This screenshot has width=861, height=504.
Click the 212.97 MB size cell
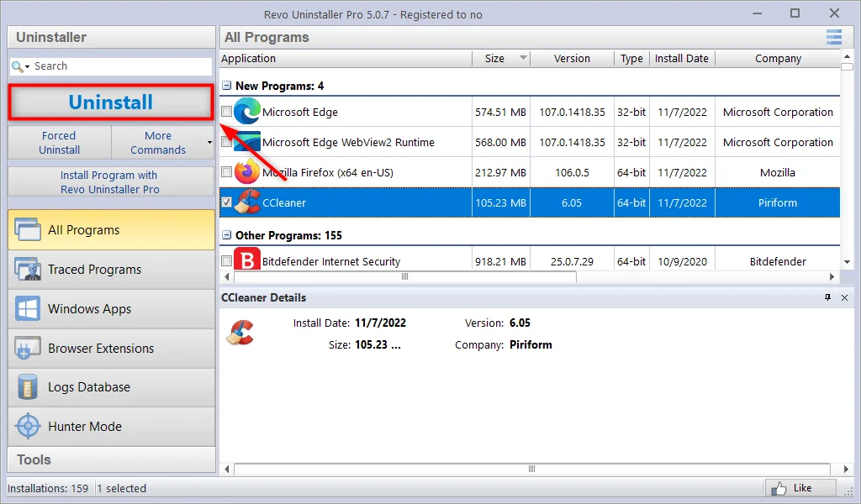tap(501, 172)
